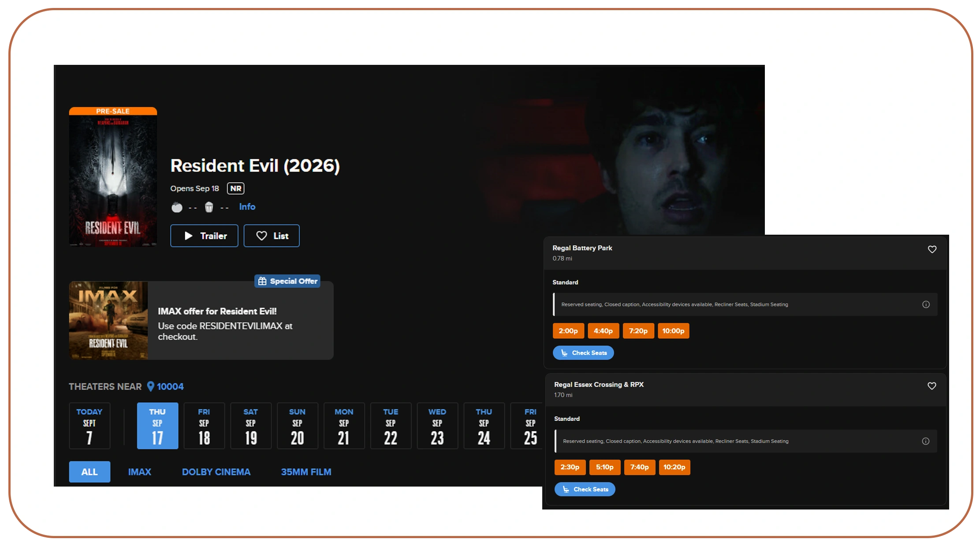
Task: Play the Resident Evil trailer
Action: (204, 236)
